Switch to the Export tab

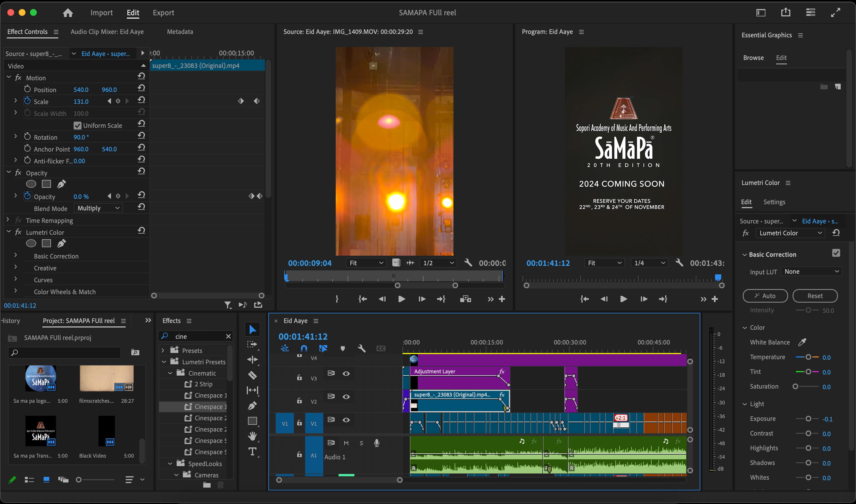163,12
